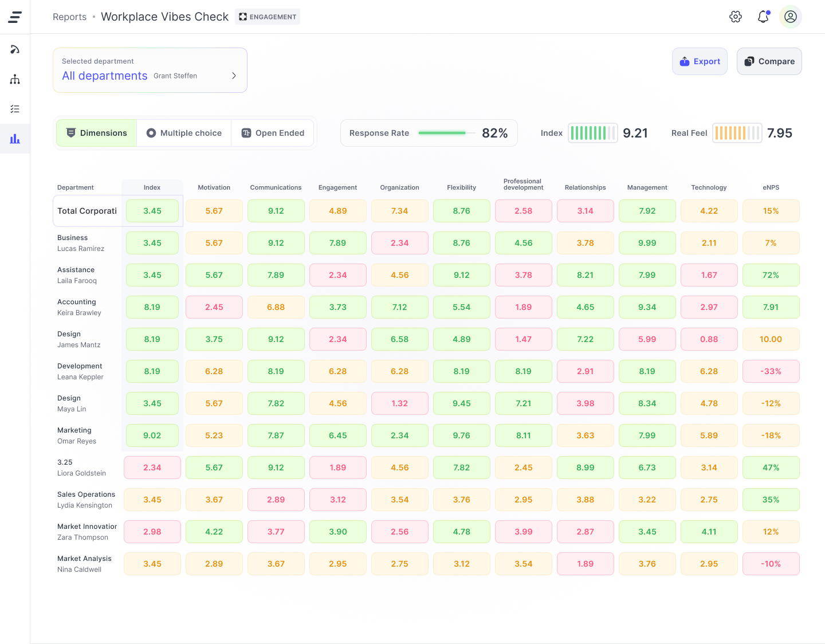
Task: Go to Reports breadcrumb link
Action: pyautogui.click(x=69, y=17)
